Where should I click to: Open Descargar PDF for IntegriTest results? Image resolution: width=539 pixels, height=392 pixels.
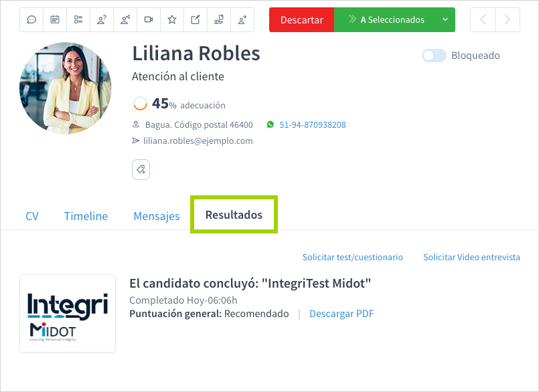[341, 313]
